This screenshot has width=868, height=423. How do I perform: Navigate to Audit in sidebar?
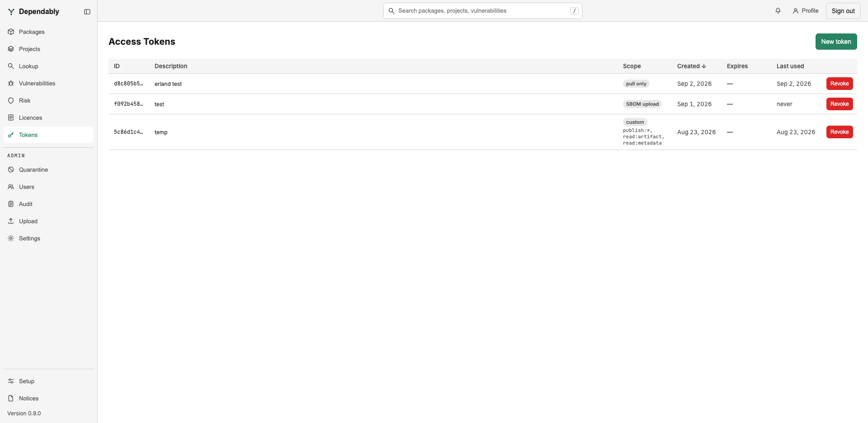[48, 204]
